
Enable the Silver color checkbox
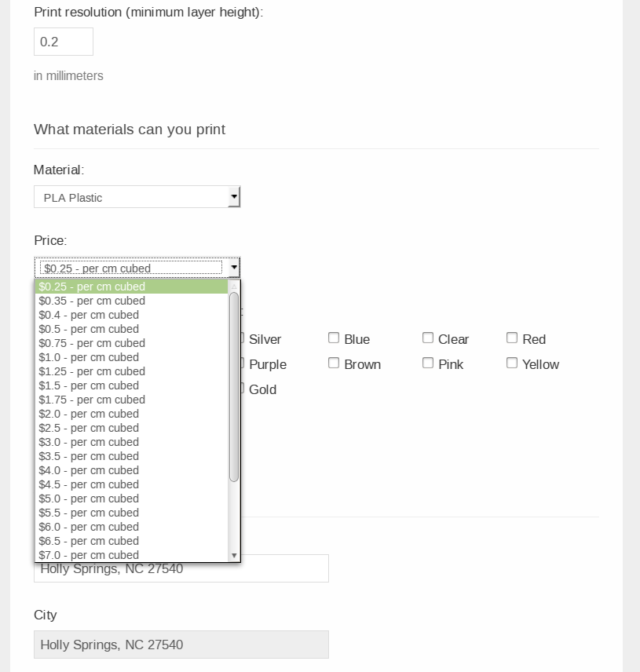click(x=243, y=338)
